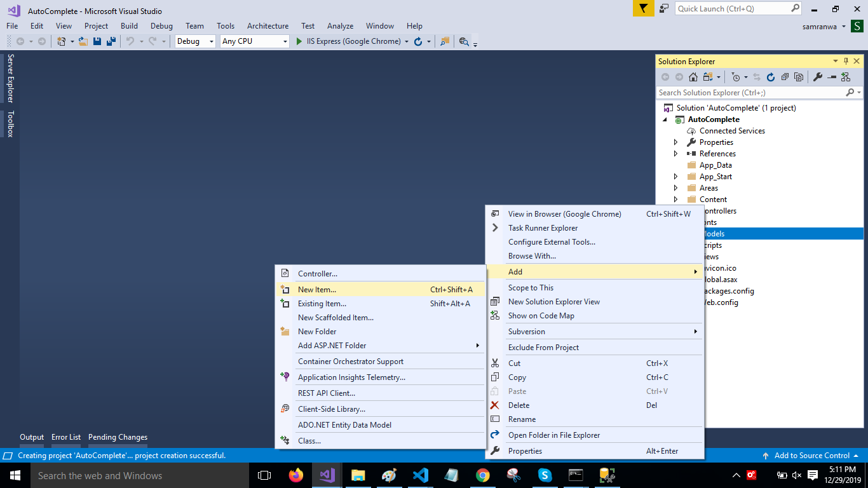Click Collapse All in Solution Explorer toolbar
The width and height of the screenshot is (868, 488).
(785, 77)
